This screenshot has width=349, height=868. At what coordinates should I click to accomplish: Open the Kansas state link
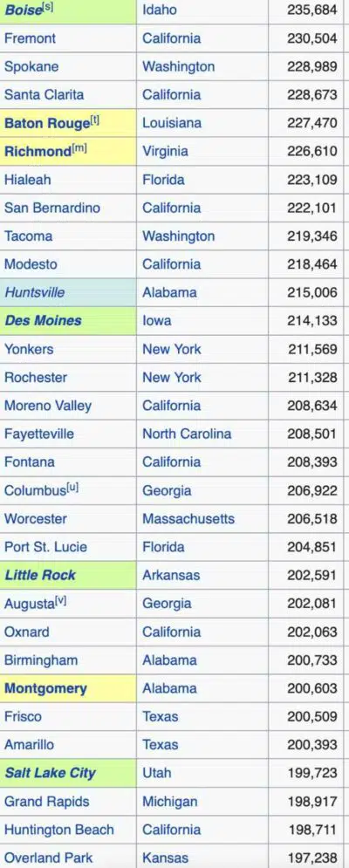pos(165,858)
